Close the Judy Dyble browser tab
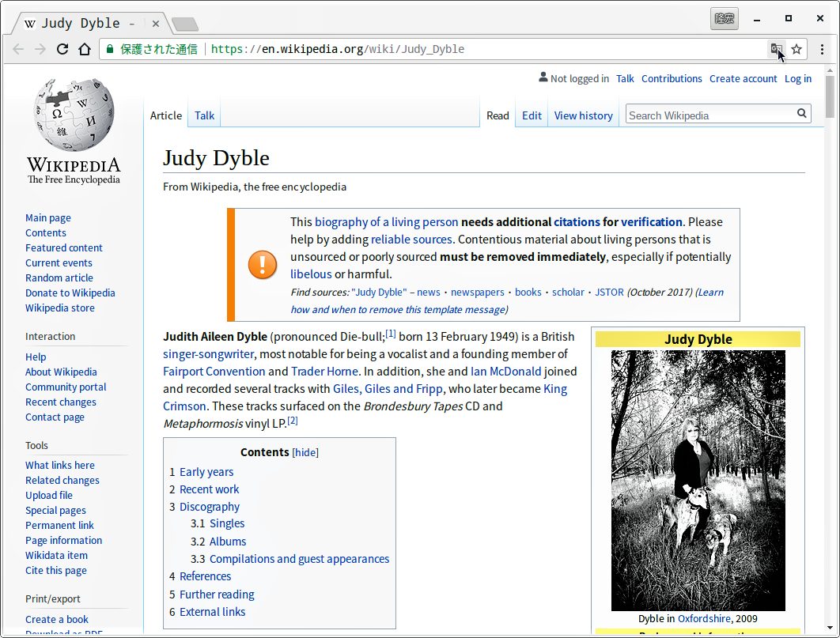The image size is (840, 638). (155, 24)
